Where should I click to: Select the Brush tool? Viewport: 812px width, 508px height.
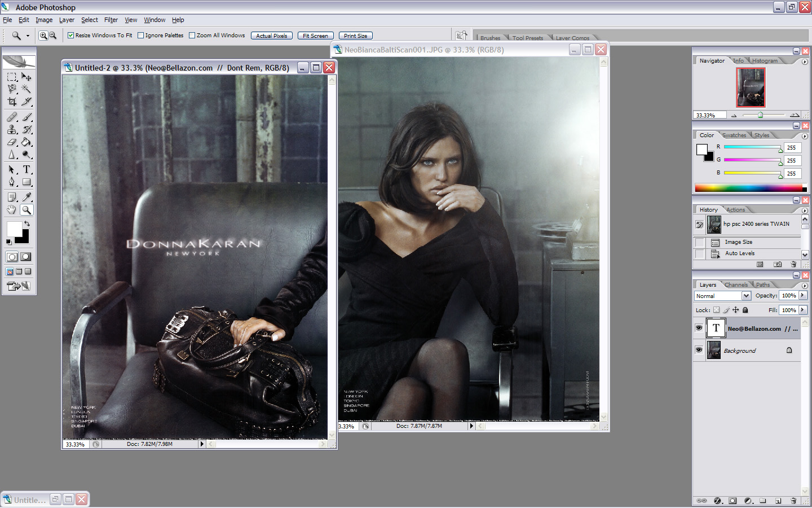pyautogui.click(x=26, y=117)
